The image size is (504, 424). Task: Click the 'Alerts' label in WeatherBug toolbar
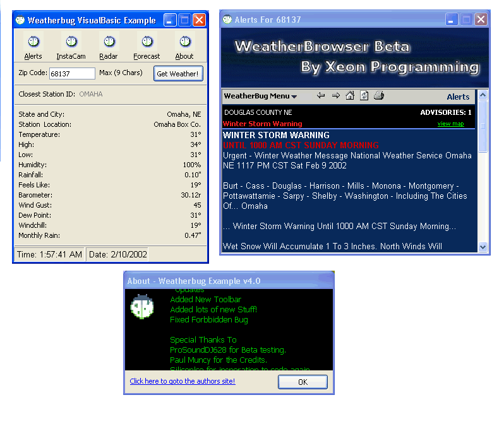pos(458,97)
